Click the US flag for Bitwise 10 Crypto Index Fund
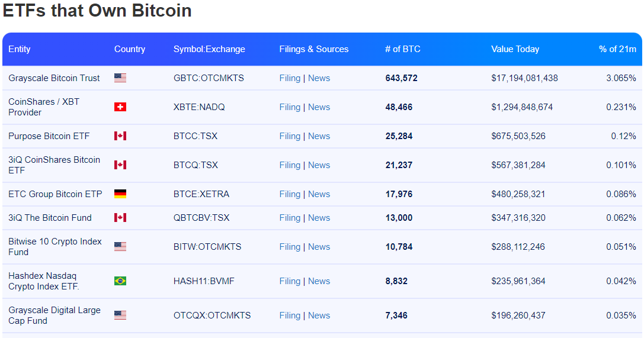644x338 pixels. (120, 246)
